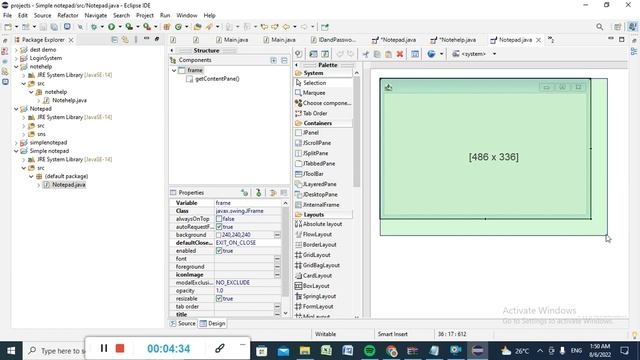The image size is (640, 360).
Task: Collapse the Simple notepad project
Action: coord(16,151)
